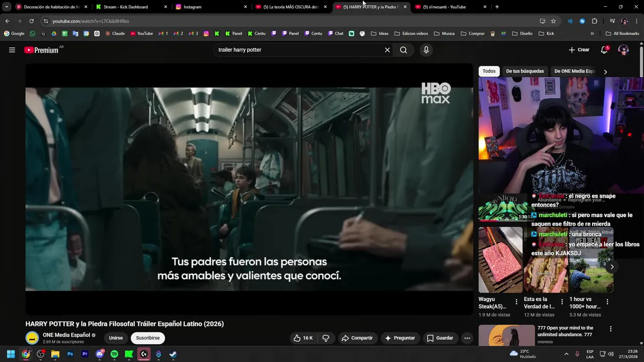
Task: Open ONE Media Español channel name
Action: pyautogui.click(x=66, y=335)
